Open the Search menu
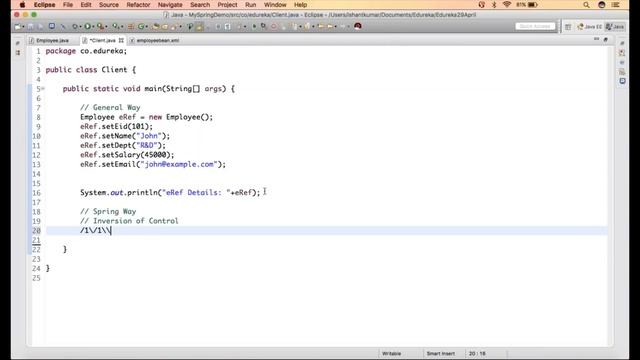Image resolution: width=640 pixels, height=360 pixels. (x=200, y=5)
